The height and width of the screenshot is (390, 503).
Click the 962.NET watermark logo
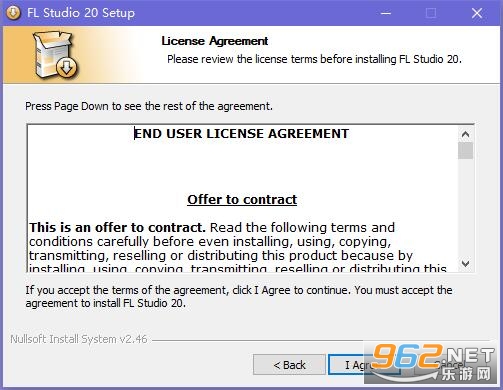click(x=433, y=363)
